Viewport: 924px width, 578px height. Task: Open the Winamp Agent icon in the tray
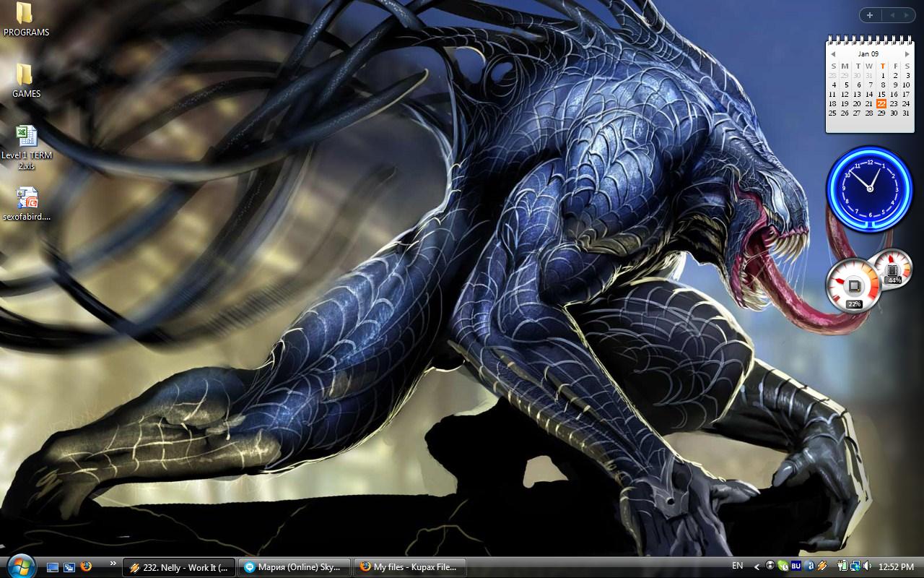pos(821,567)
